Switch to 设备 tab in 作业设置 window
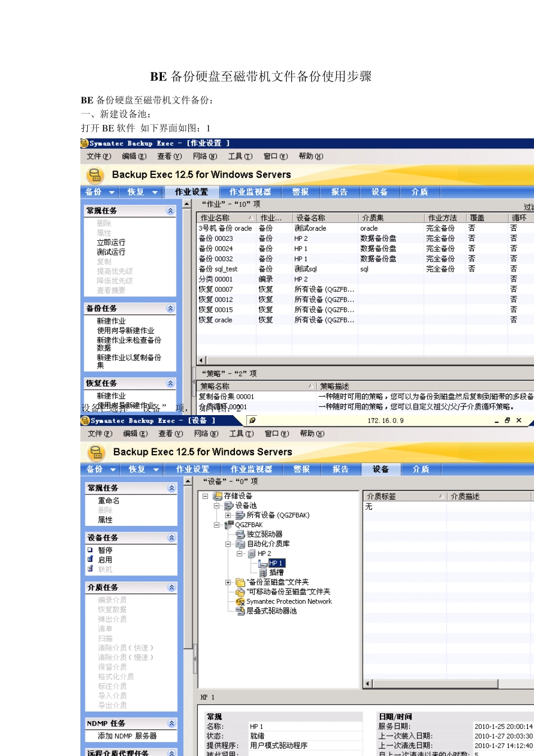 tap(379, 192)
